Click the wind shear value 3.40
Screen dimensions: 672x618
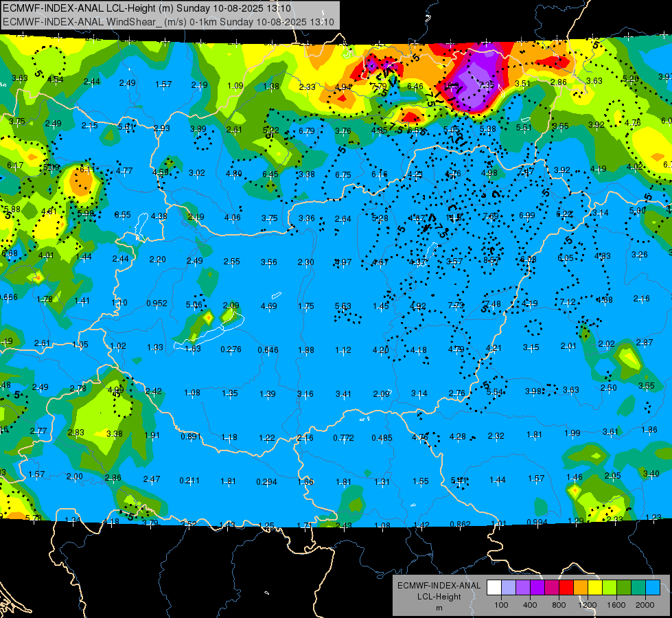[x=651, y=474]
